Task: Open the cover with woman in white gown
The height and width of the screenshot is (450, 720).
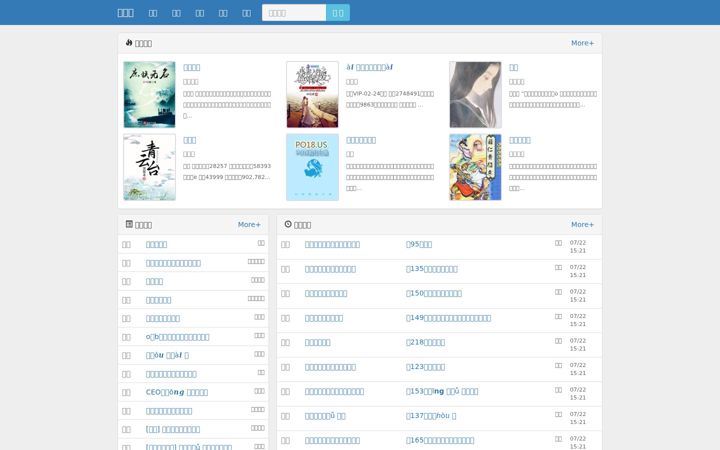Action: pos(312,95)
